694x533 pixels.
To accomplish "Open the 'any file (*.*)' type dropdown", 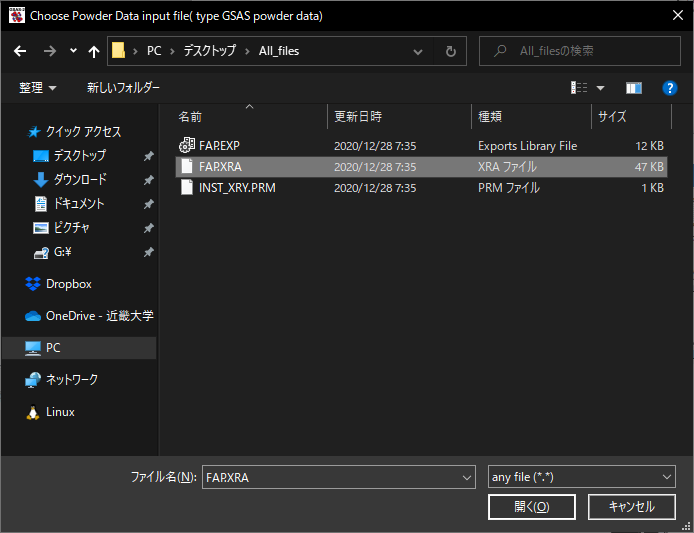I will 581,478.
